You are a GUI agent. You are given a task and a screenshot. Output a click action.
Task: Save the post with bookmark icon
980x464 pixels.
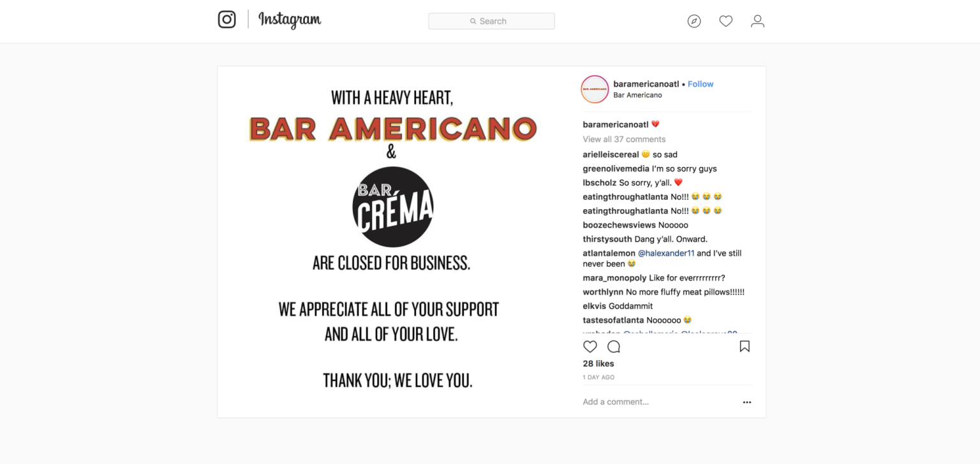[745, 347]
